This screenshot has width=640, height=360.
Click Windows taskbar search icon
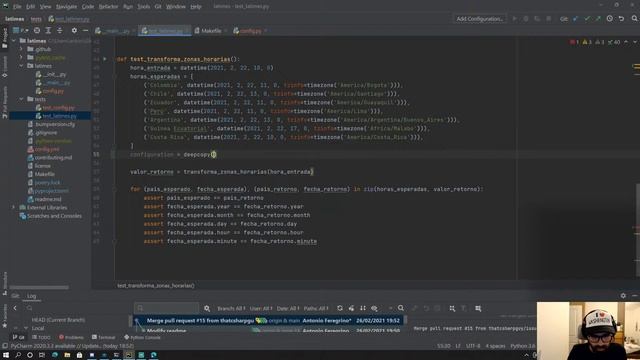tap(18, 355)
